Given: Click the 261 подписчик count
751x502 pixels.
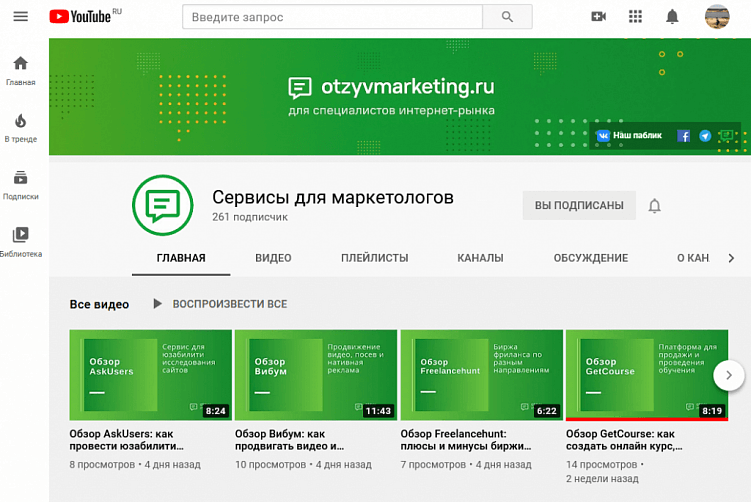Looking at the screenshot, I should click(250, 217).
